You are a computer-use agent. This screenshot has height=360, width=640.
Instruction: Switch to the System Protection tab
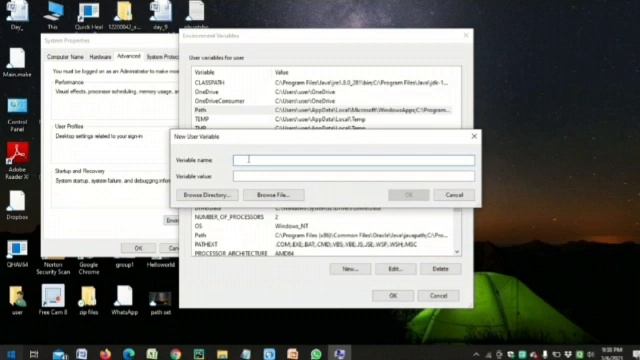point(162,57)
